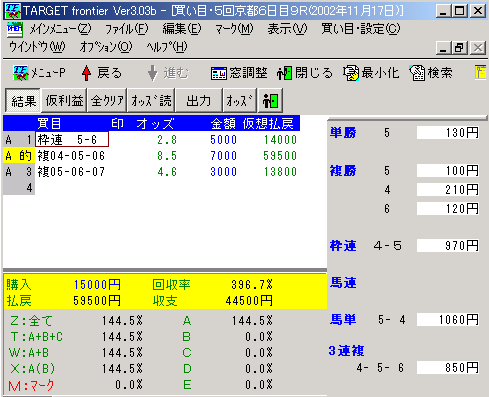Click the 回収率 396.7% value
This screenshot has width=489, height=397.
[252, 285]
